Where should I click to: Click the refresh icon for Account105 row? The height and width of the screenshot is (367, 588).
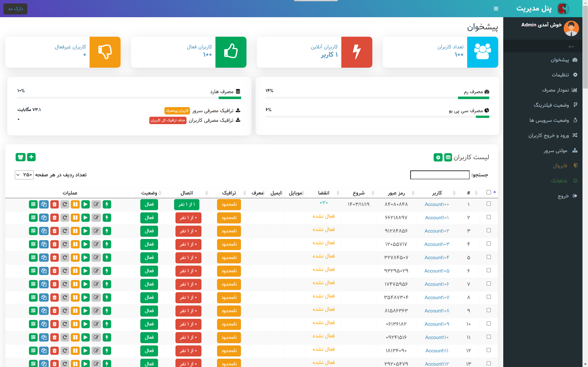coord(65,271)
